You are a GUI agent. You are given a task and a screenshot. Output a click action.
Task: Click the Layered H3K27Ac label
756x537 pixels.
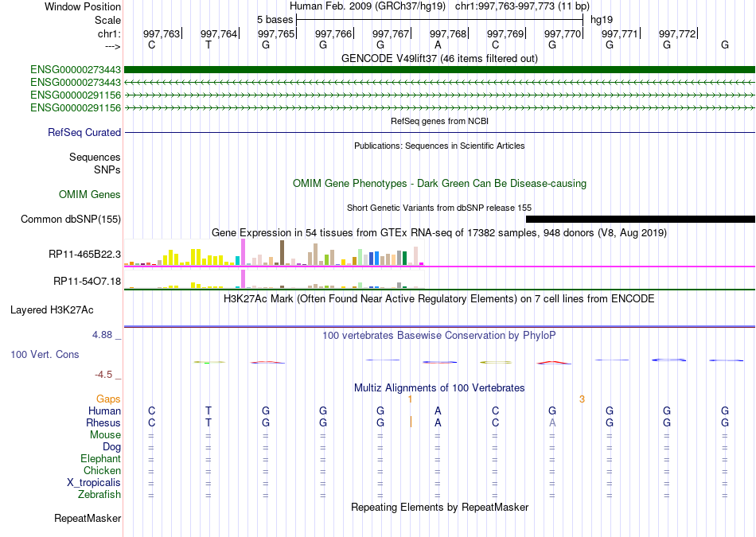52,310
